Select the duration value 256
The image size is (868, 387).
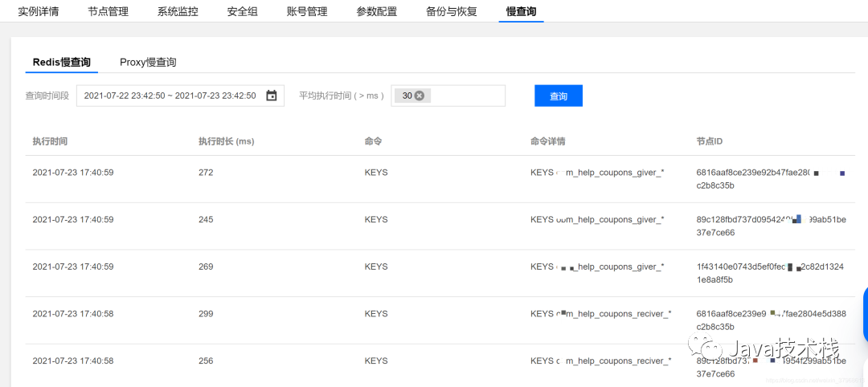pos(206,361)
